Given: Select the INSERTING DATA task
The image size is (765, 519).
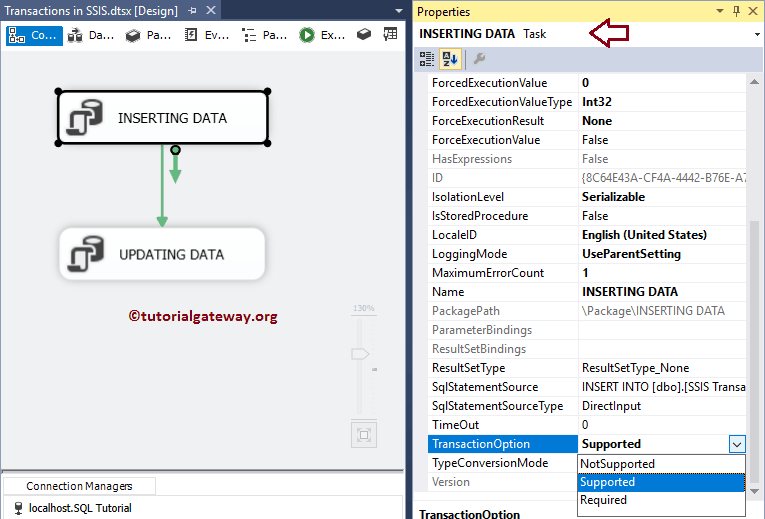Looking at the screenshot, I should (x=163, y=118).
